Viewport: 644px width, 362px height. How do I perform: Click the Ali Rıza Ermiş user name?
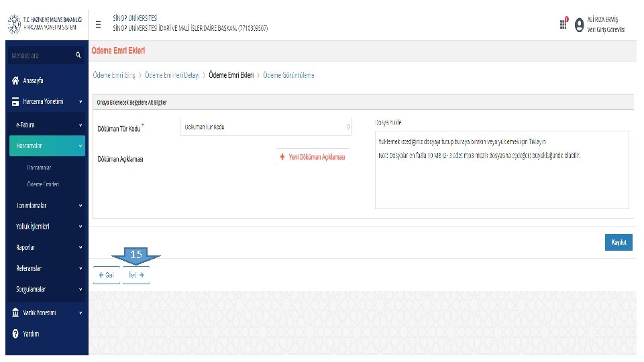pos(602,19)
